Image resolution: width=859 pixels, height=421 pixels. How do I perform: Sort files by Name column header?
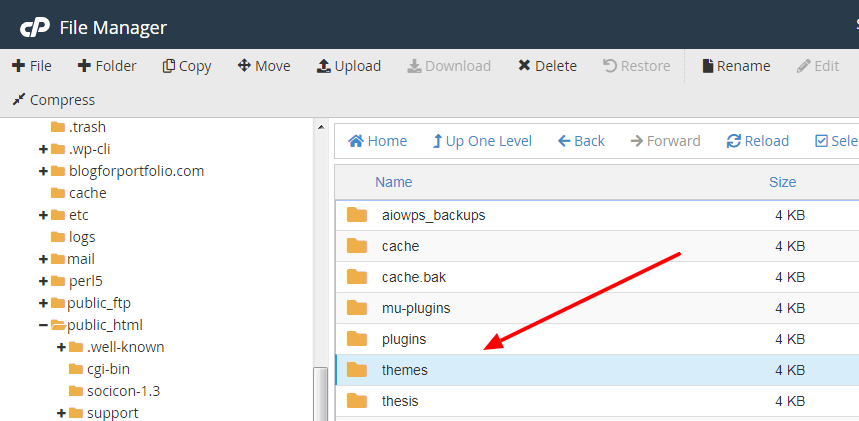click(393, 182)
